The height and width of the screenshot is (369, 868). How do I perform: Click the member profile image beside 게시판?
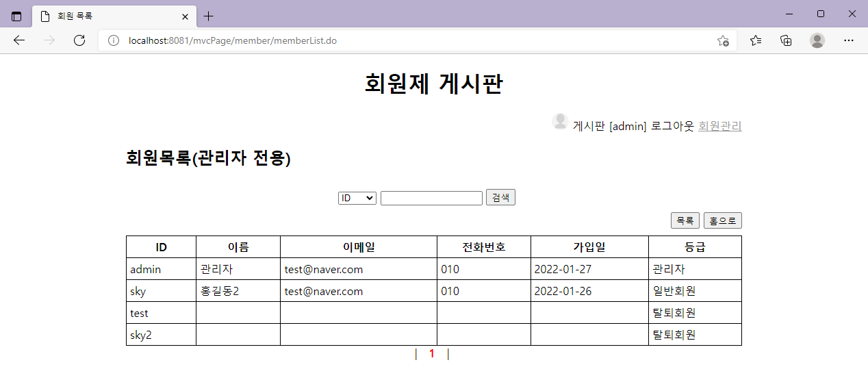(560, 122)
